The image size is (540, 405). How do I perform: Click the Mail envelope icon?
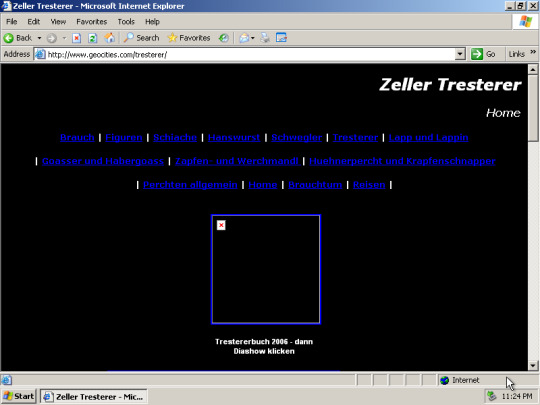pos(244,38)
